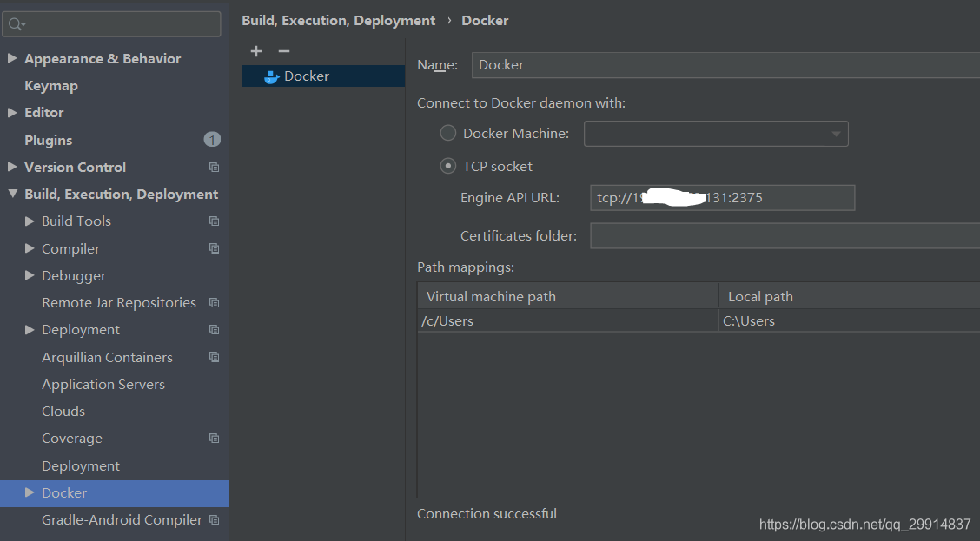Viewport: 980px width, 541px height.
Task: Select the Docker Machine radio button
Action: [448, 133]
